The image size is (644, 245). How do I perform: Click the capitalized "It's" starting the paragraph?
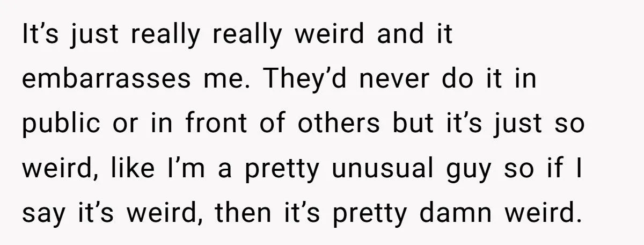tap(38, 35)
